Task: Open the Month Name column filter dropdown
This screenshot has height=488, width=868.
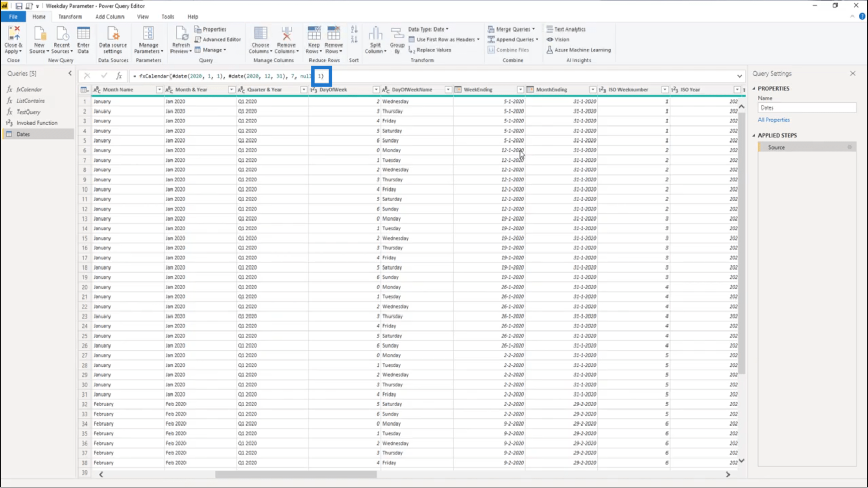Action: click(x=159, y=90)
